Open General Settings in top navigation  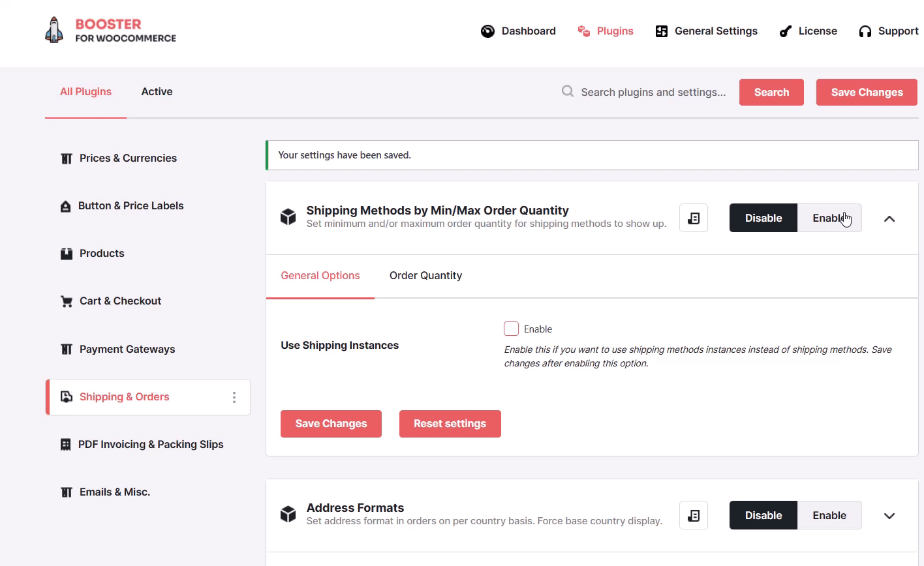pos(707,31)
